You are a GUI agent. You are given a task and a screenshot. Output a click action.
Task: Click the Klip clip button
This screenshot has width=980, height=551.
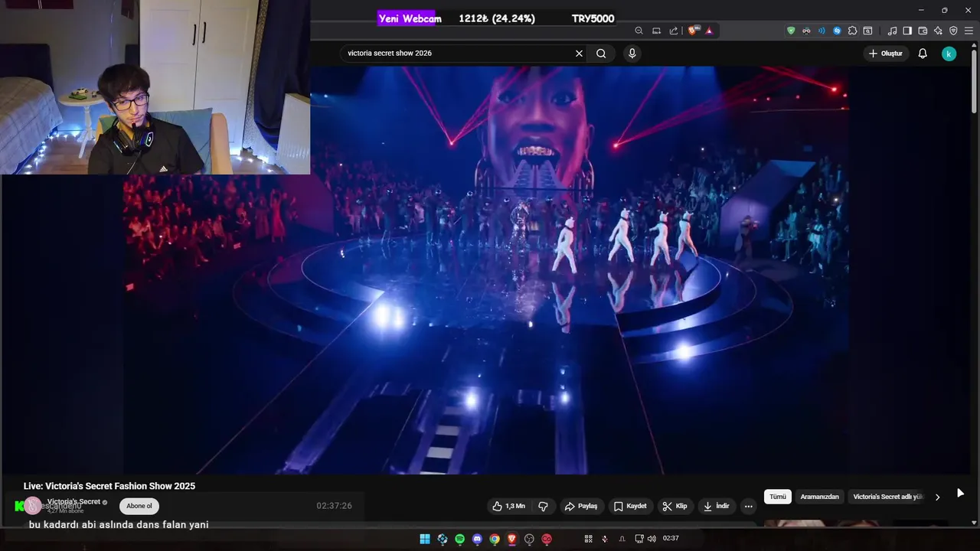[x=675, y=506]
